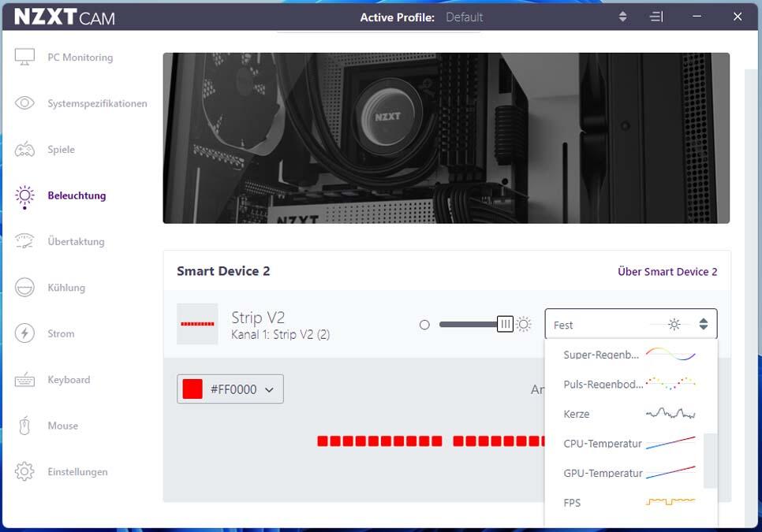Click the GPU-Temperatur gradient line graphic
Screen dimensions: 762x532
click(670, 472)
